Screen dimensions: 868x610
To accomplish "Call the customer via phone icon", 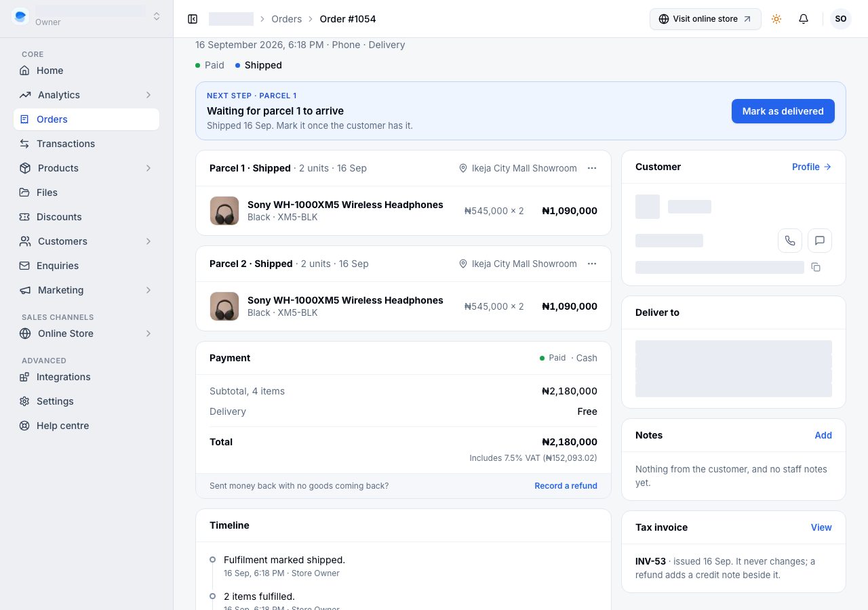I will click(x=790, y=241).
